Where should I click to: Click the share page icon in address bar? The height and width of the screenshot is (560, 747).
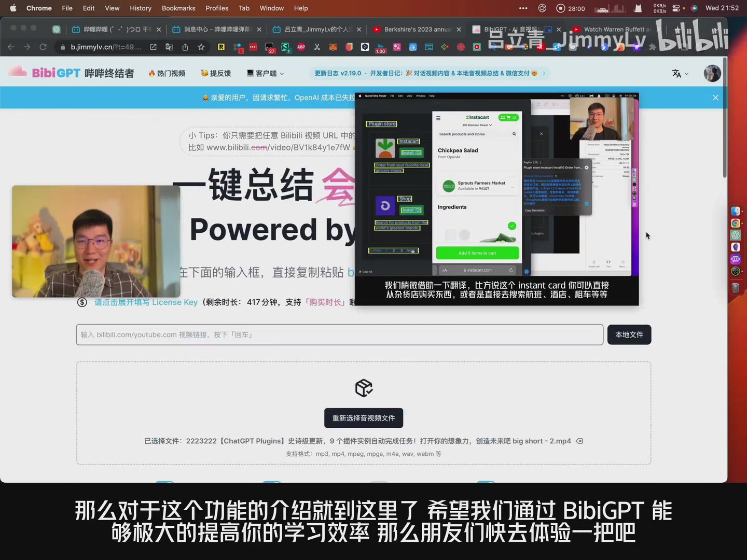(x=185, y=47)
